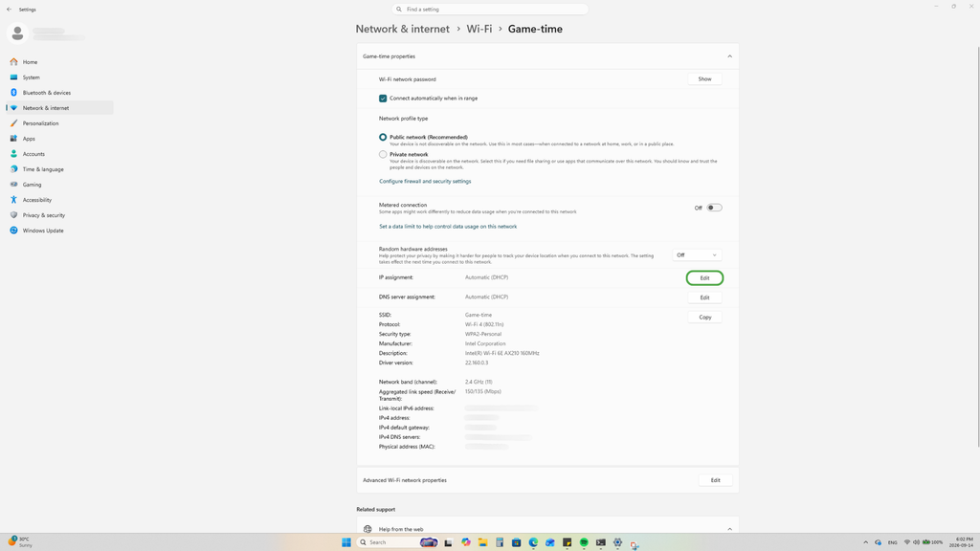Click the volume icon in the system tray
The height and width of the screenshot is (551, 980).
[916, 542]
